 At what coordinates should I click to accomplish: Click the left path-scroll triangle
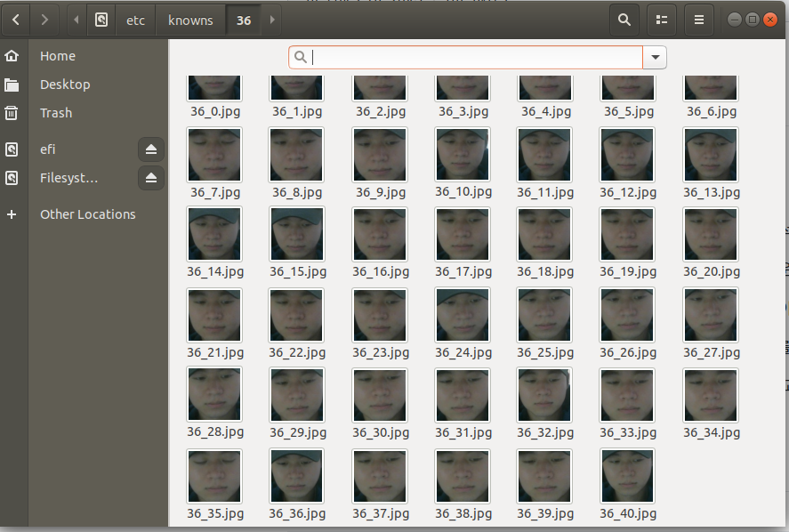(x=76, y=20)
